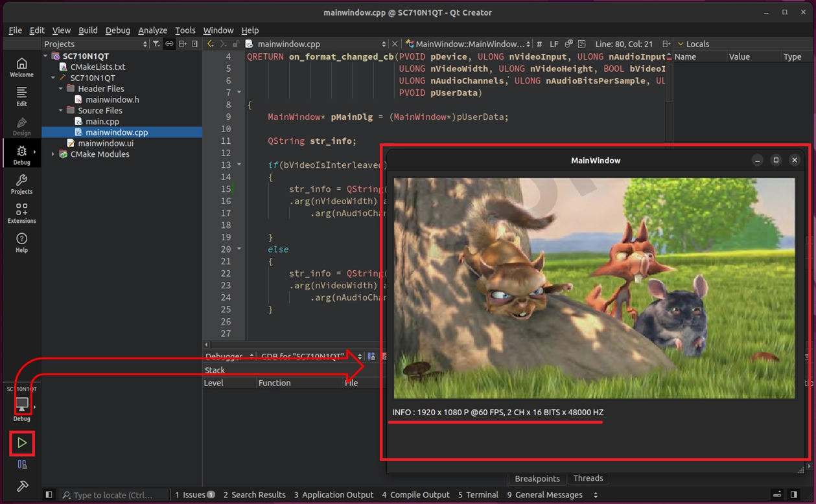The image size is (816, 504).
Task: Select Debug mode in the mode bar
Action: [x=21, y=155]
